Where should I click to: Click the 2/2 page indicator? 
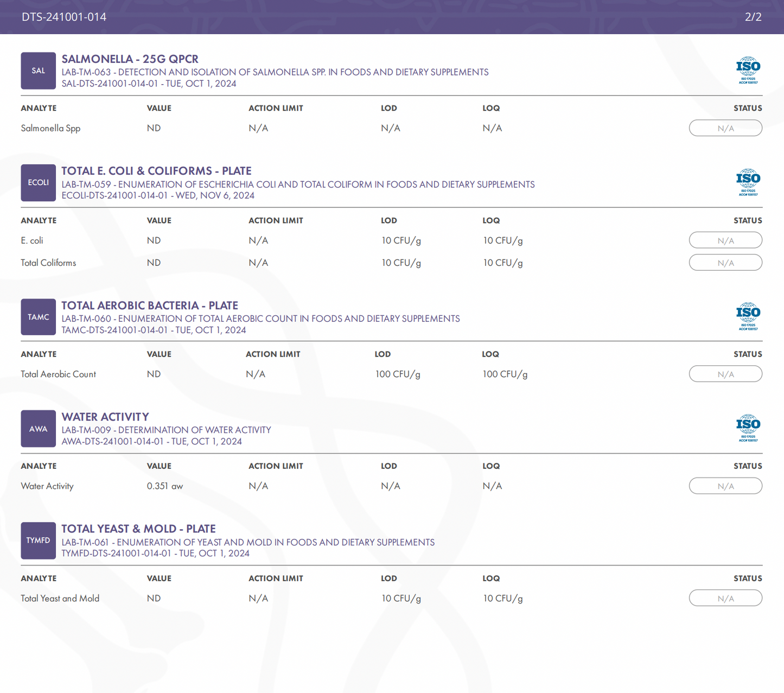pyautogui.click(x=753, y=17)
